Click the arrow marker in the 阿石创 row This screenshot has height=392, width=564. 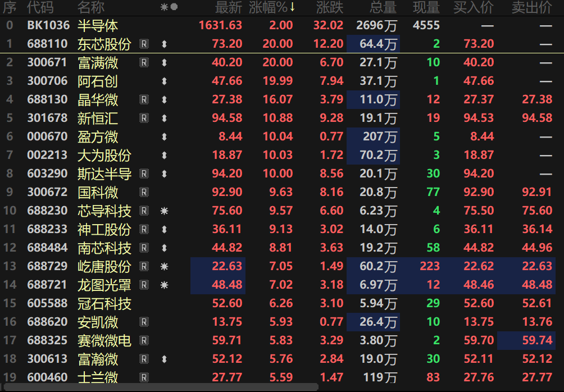[165, 81]
